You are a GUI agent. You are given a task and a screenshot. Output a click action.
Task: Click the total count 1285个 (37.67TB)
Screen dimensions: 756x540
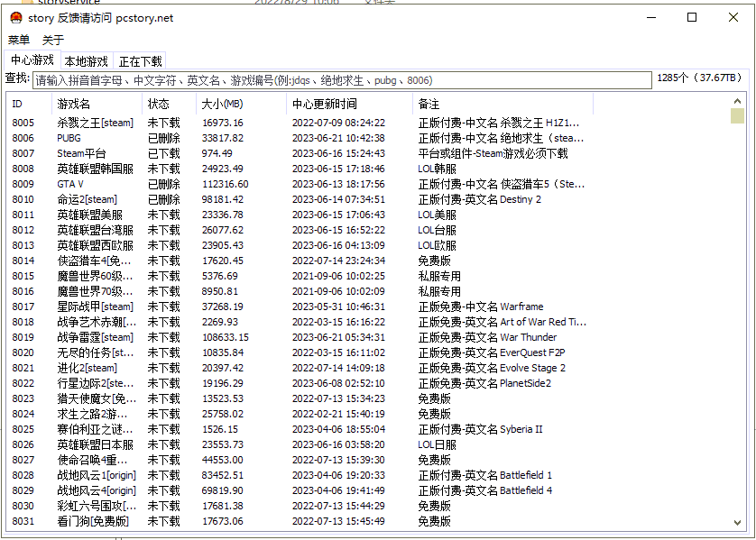699,78
